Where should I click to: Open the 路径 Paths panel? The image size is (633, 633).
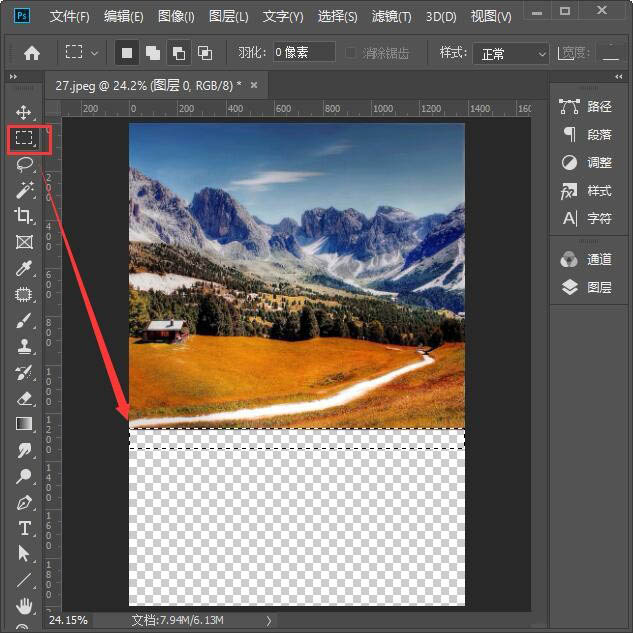click(586, 107)
